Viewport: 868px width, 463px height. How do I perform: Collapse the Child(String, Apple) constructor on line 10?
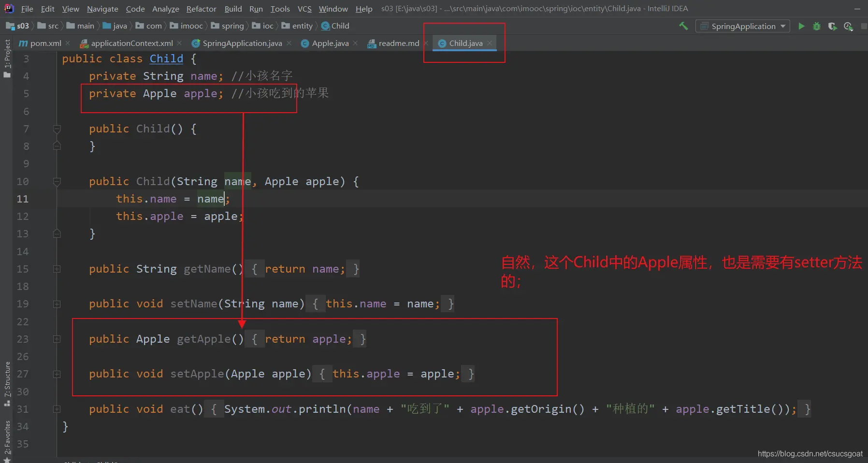point(57,182)
